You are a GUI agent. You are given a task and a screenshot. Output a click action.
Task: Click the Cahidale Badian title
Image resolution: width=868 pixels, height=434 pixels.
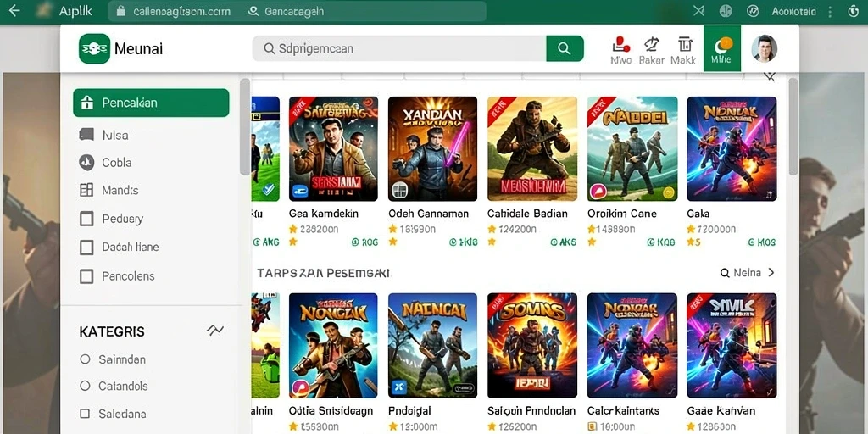point(527,214)
